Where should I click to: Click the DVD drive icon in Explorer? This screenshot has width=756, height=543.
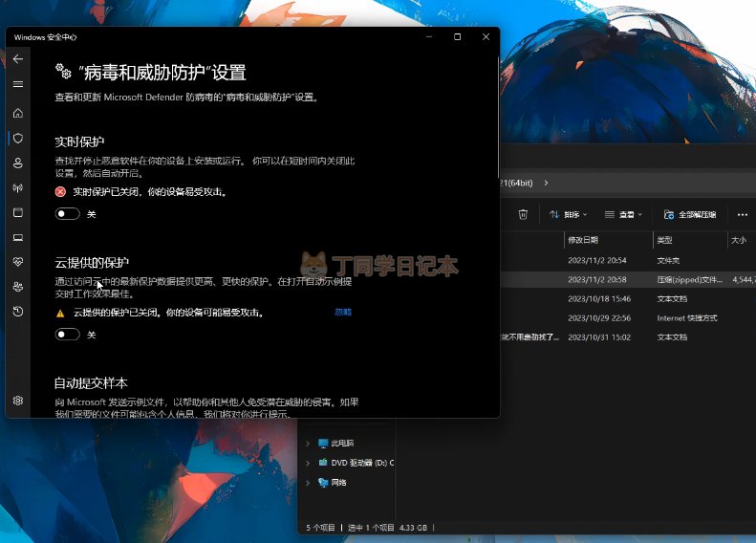click(x=323, y=463)
